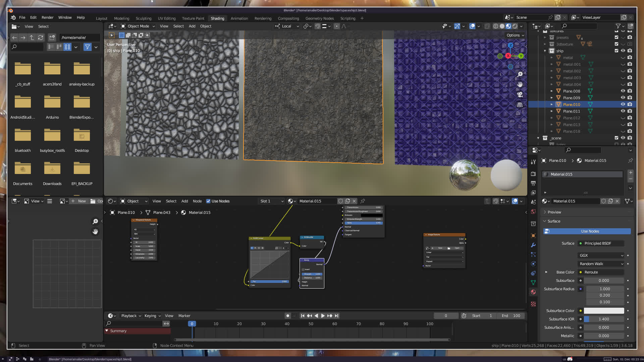Click the camera view gizmo icon

click(x=520, y=95)
